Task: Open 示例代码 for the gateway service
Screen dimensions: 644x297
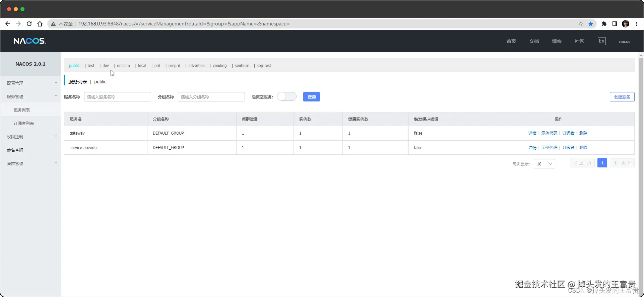Action: click(x=549, y=133)
